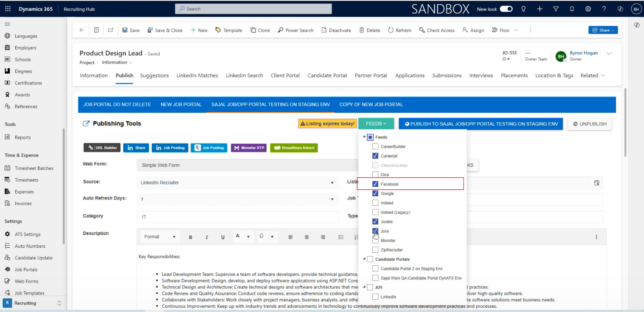Viewport: 644px width, 312px height.
Task: Select COPY OF NEW JOB PORTAL tab
Action: pyautogui.click(x=371, y=105)
